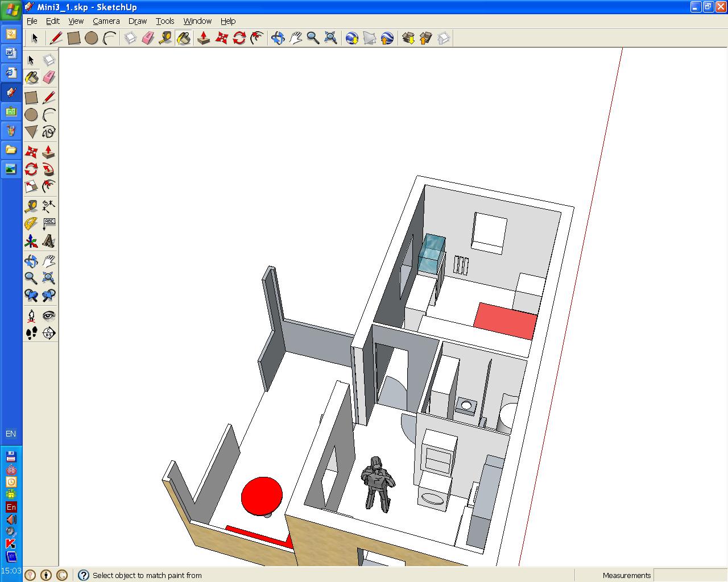
Task: Open the Windows Start button
Action: click(11, 11)
